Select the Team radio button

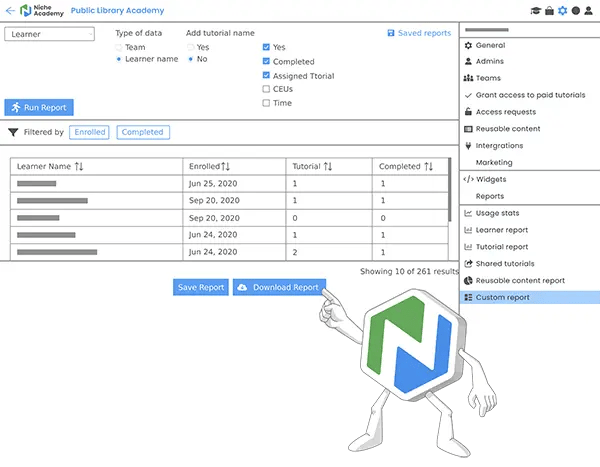click(x=120, y=47)
